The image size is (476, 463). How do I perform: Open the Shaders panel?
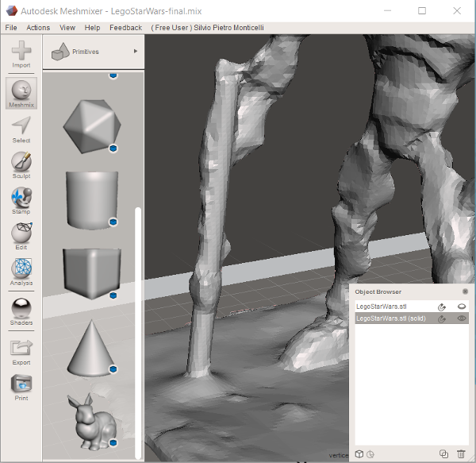point(21,311)
